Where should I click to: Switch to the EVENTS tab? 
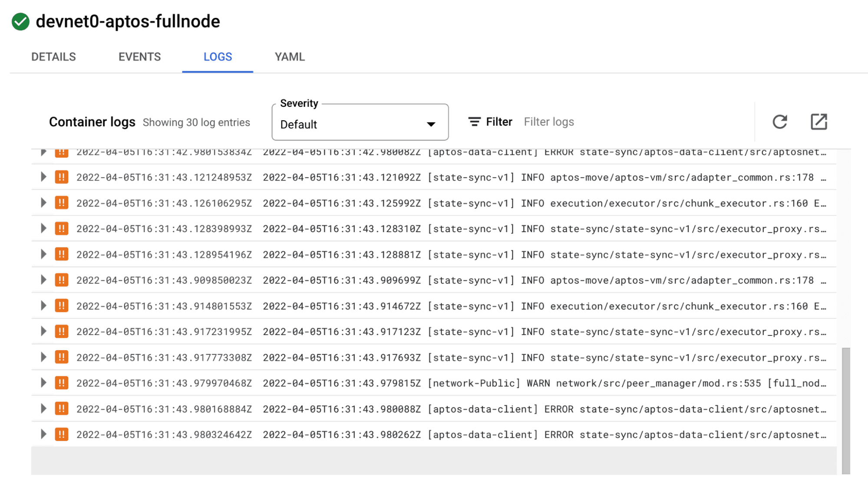click(139, 56)
